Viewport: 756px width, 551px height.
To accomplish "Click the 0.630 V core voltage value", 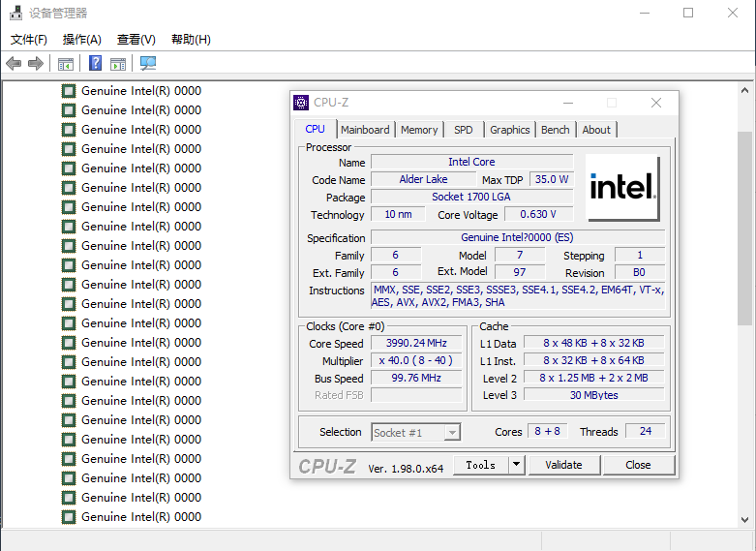I will pyautogui.click(x=538, y=214).
